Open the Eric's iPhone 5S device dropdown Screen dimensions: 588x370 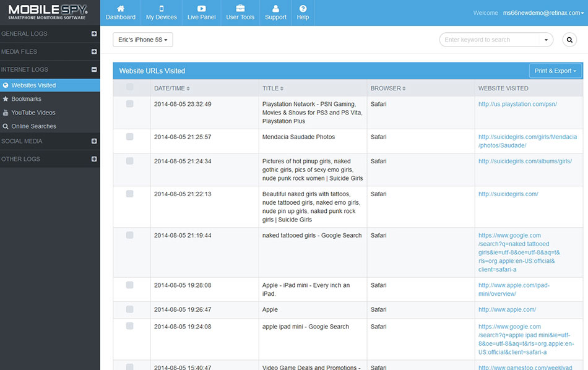coord(143,40)
